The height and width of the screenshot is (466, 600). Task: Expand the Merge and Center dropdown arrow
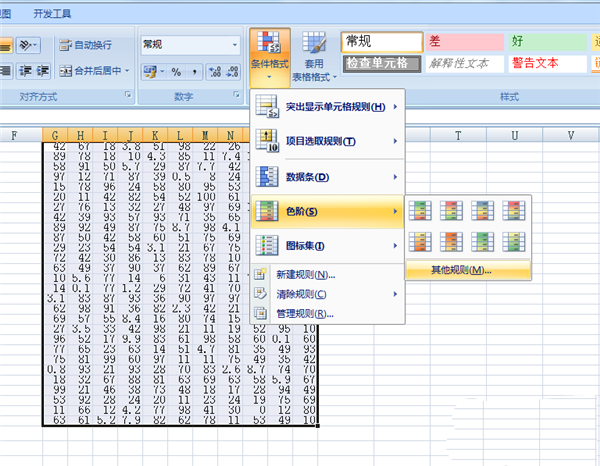coord(127,71)
